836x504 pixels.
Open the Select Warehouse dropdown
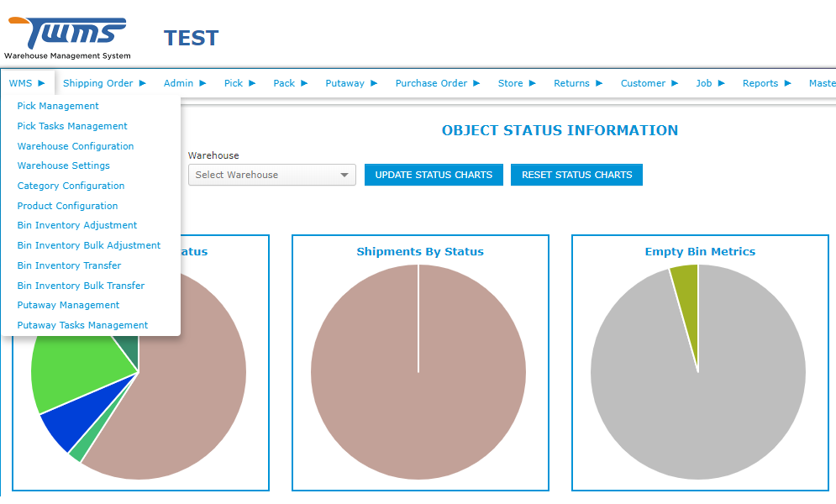click(271, 175)
